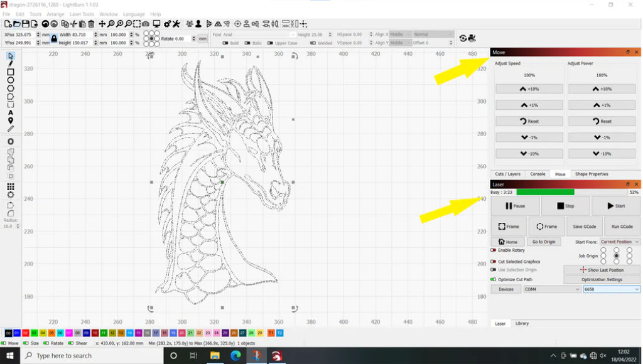Switch to the Console tab
Image resolution: width=643 pixels, height=364 pixels.
[x=538, y=174]
